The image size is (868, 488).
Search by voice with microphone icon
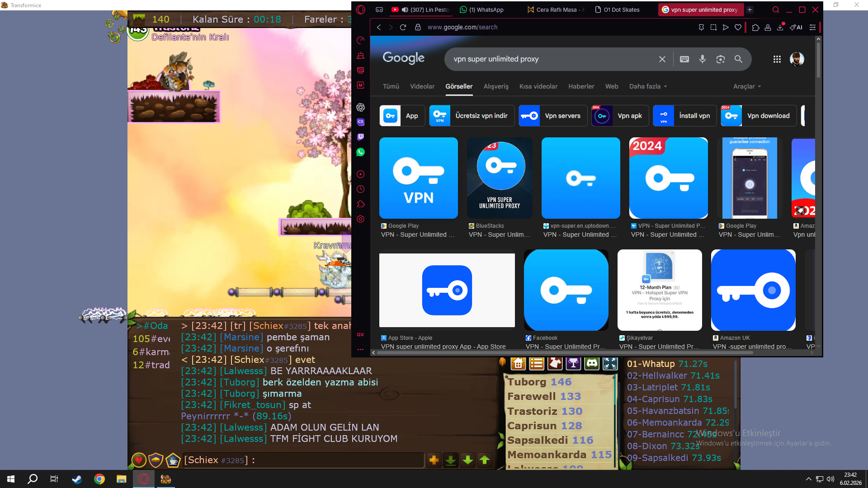tap(703, 59)
